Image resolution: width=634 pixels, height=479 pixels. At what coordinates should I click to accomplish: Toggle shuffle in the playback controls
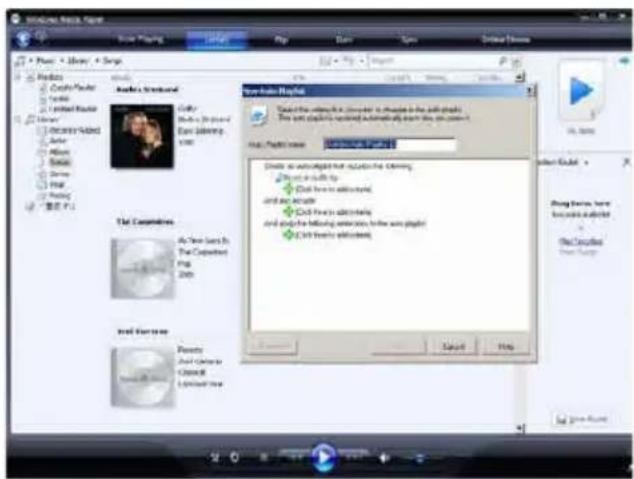point(215,458)
